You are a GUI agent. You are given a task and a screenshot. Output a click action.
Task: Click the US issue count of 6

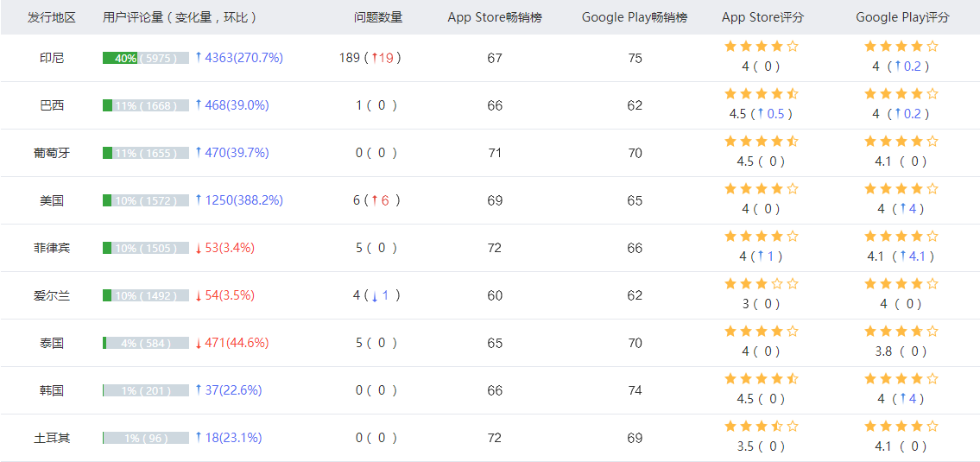tap(356, 200)
